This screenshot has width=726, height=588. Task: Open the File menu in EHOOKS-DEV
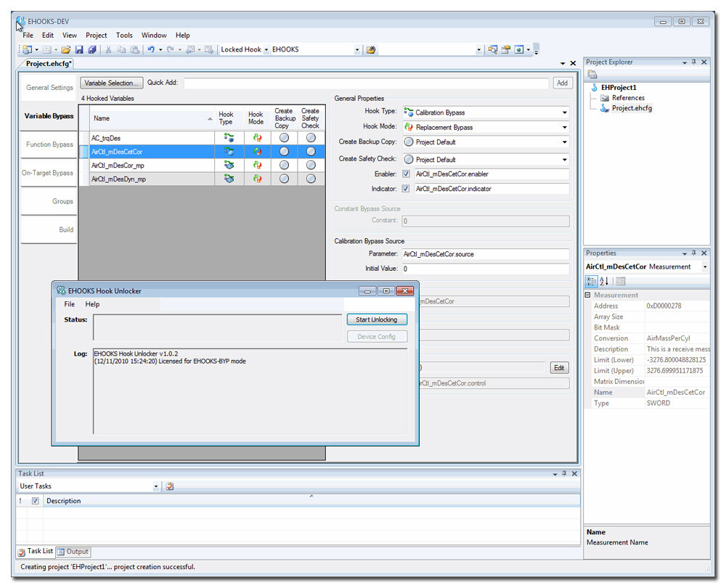[28, 35]
